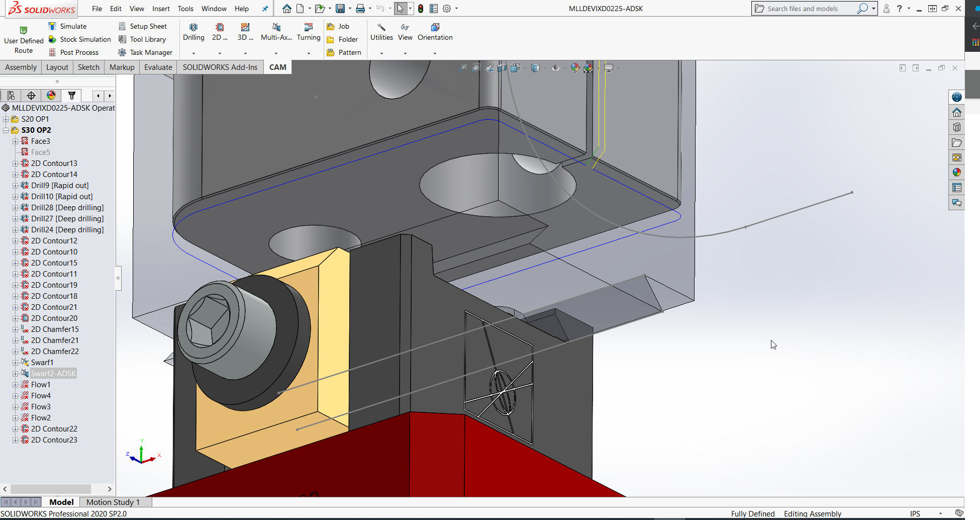Open the Tools menu
Screen dimensions: 980x520
185,9
